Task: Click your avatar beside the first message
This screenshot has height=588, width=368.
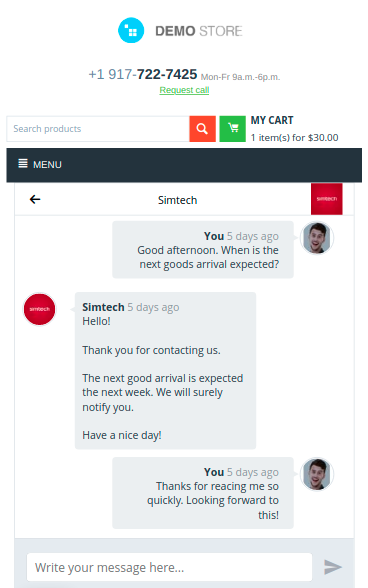Action: tap(317, 238)
